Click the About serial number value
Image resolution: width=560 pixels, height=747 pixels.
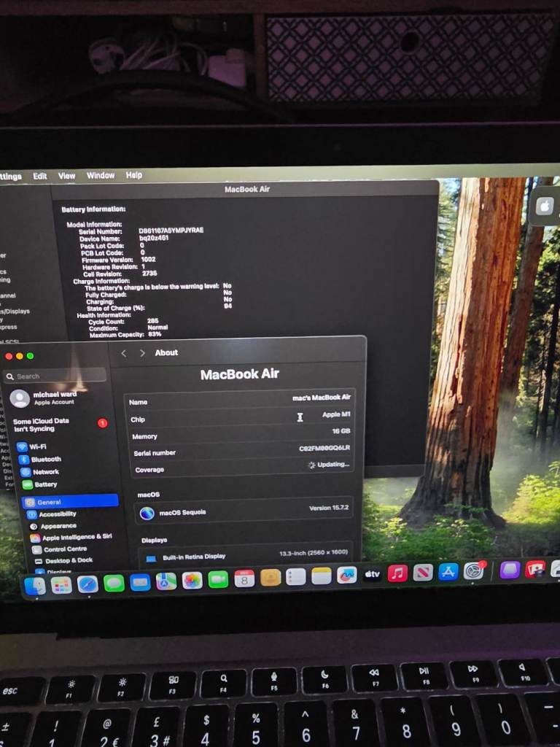coord(324,449)
